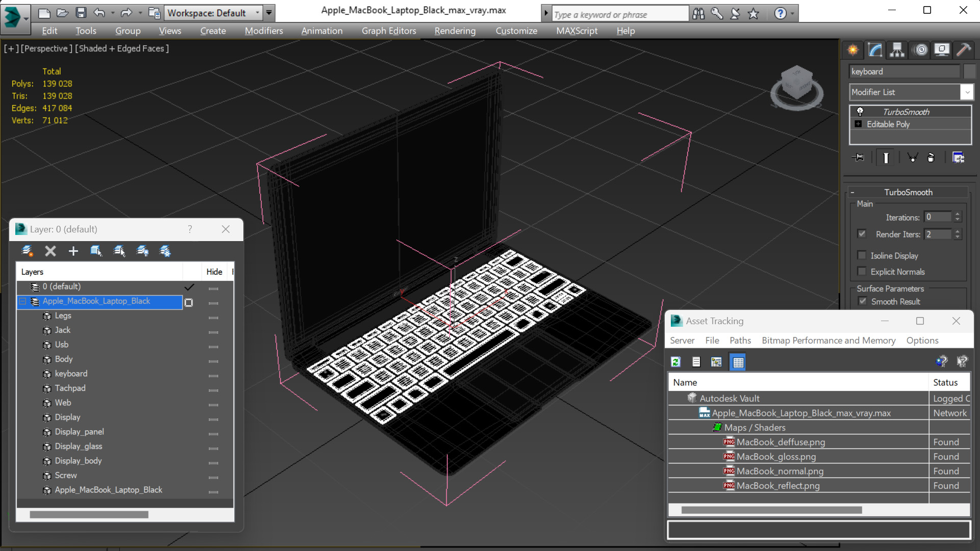Expand the Editable Poly sub-object levels
Viewport: 980px width, 551px height.
(858, 124)
